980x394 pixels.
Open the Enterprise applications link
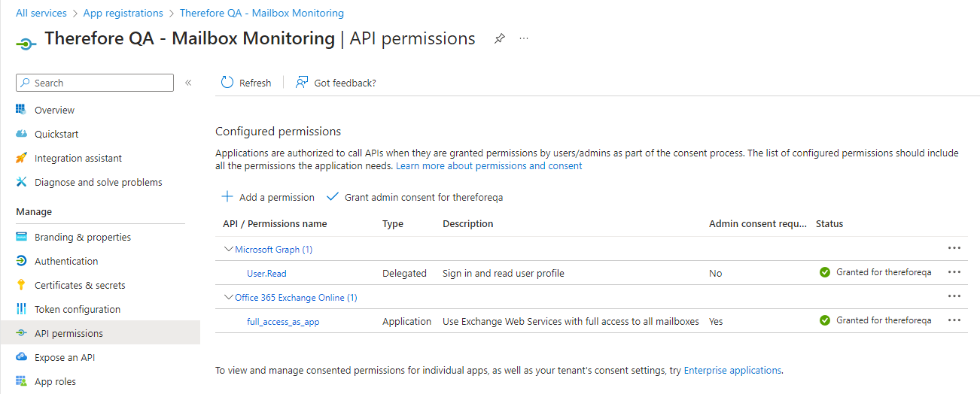[x=732, y=370]
